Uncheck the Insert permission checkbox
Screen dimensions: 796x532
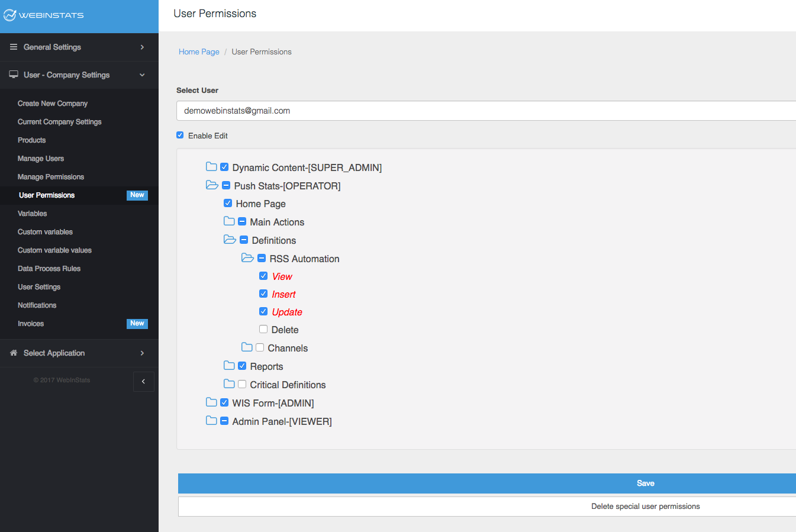pyautogui.click(x=263, y=294)
